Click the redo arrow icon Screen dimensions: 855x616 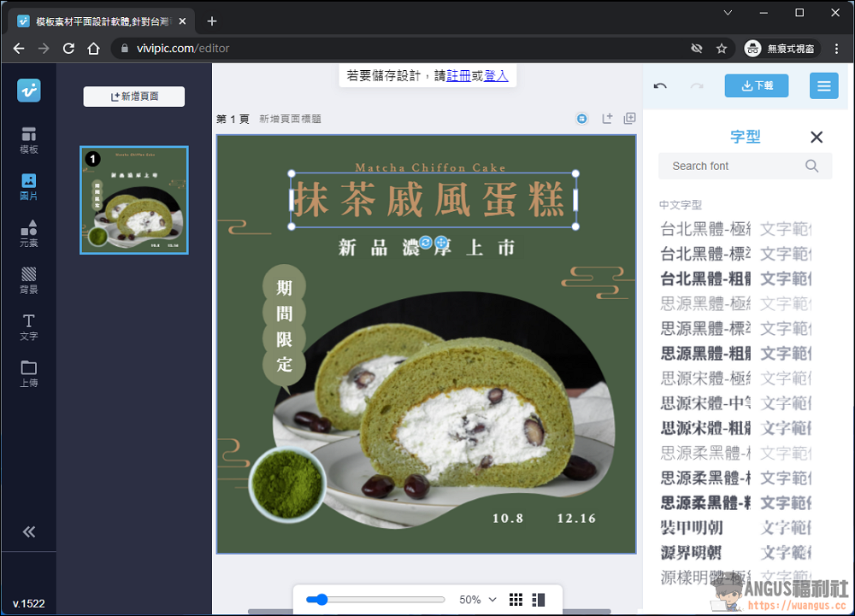(697, 86)
